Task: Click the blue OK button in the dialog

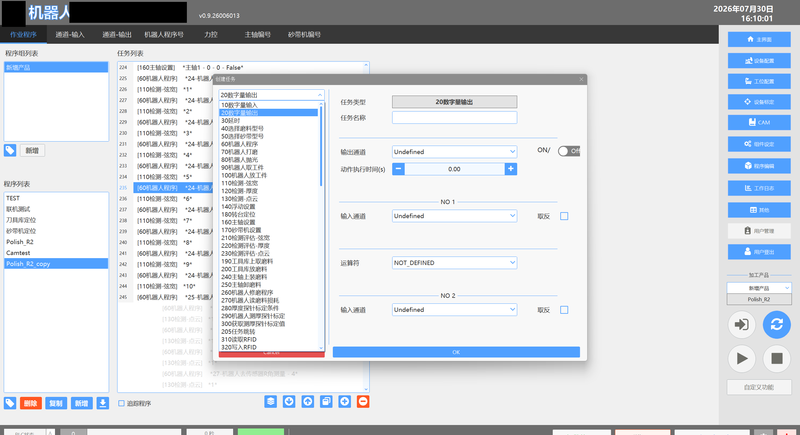Action: [456, 352]
